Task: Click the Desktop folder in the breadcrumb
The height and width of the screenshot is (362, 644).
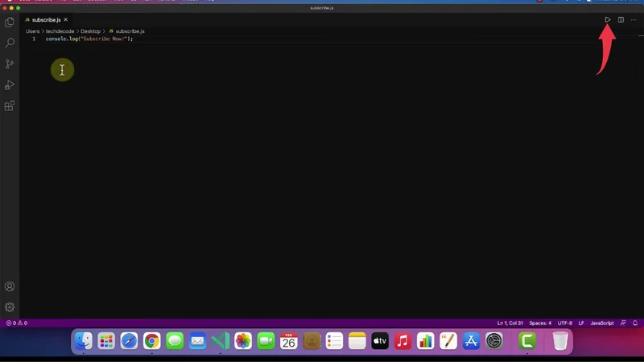Action: point(90,31)
